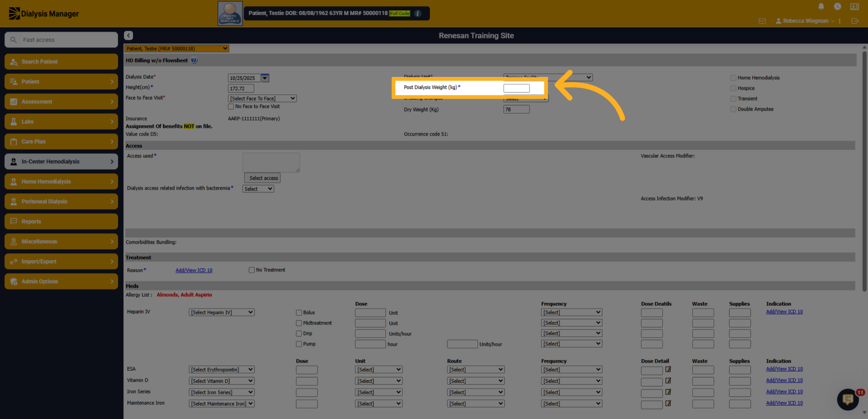Open the Select Vitamin D dropdown
This screenshot has width=868, height=419.
[x=222, y=381]
